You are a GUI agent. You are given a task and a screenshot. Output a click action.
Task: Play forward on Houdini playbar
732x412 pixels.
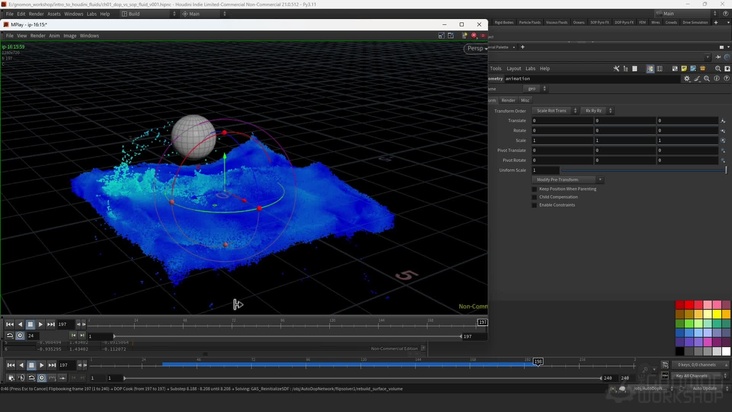coord(42,365)
